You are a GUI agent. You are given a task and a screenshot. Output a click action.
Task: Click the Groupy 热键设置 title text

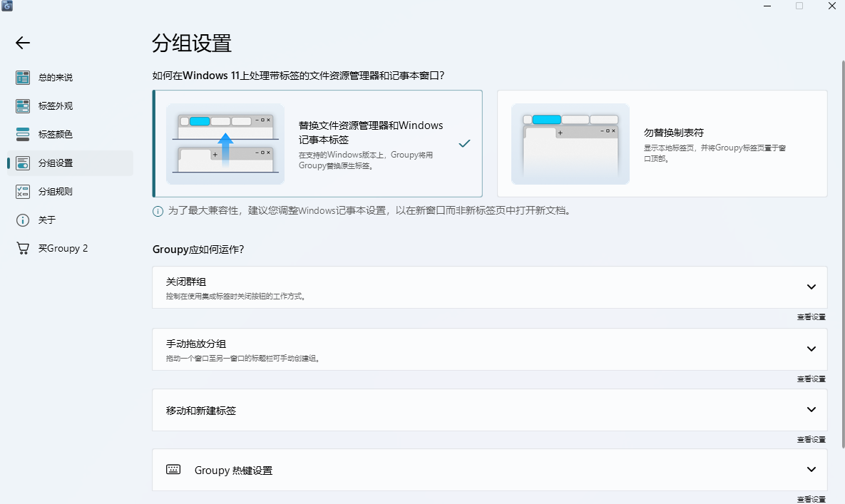(233, 470)
